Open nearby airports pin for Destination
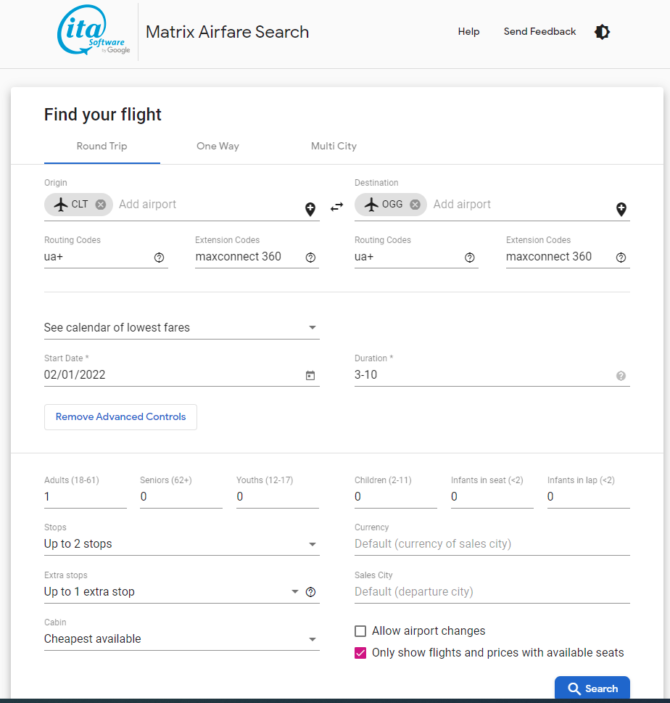The image size is (670, 703). 621,209
